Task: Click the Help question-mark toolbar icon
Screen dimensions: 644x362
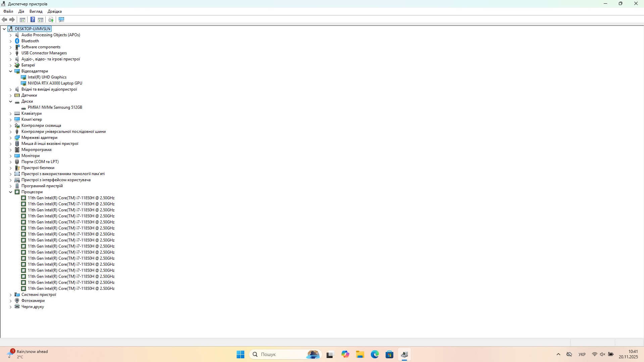Action: (33, 19)
